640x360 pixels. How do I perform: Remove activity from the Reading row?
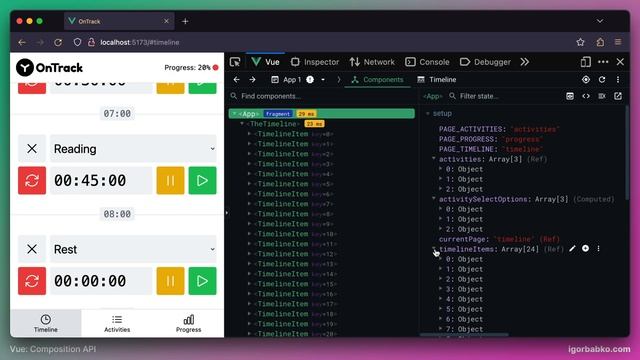[x=32, y=149]
